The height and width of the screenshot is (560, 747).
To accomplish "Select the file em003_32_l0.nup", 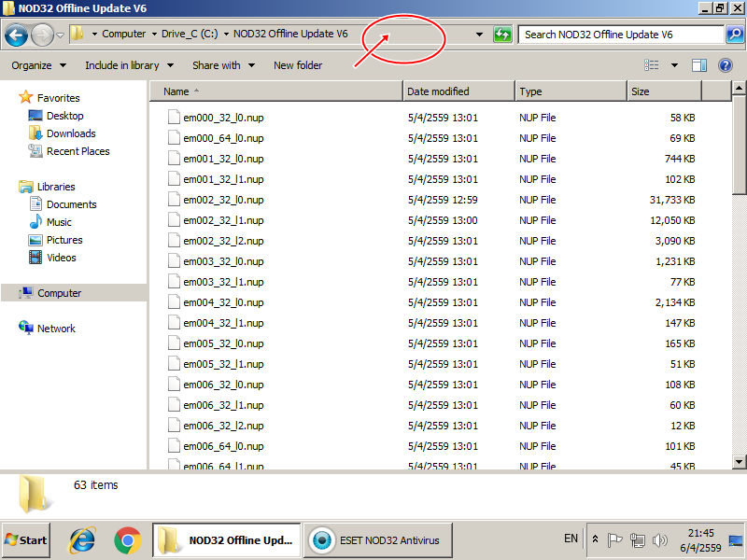I will (223, 261).
